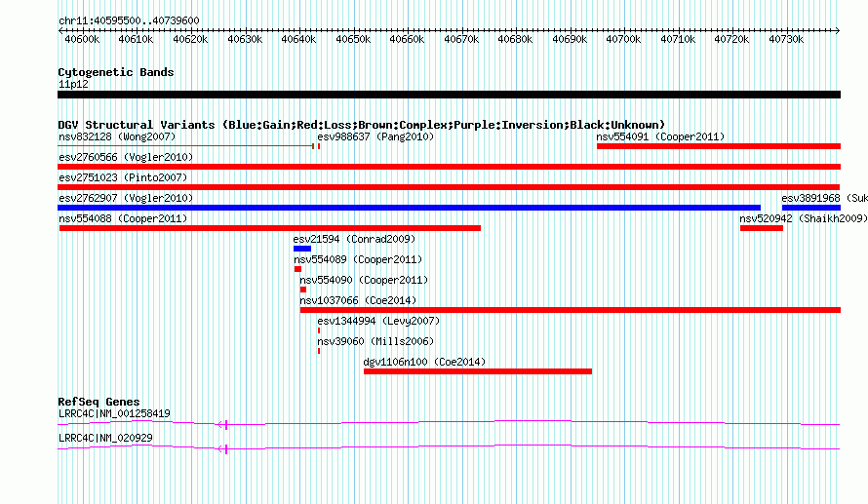The image size is (868, 504).
Task: Click the nsv554090 (Cooper2011) label
Action: [x=364, y=280]
